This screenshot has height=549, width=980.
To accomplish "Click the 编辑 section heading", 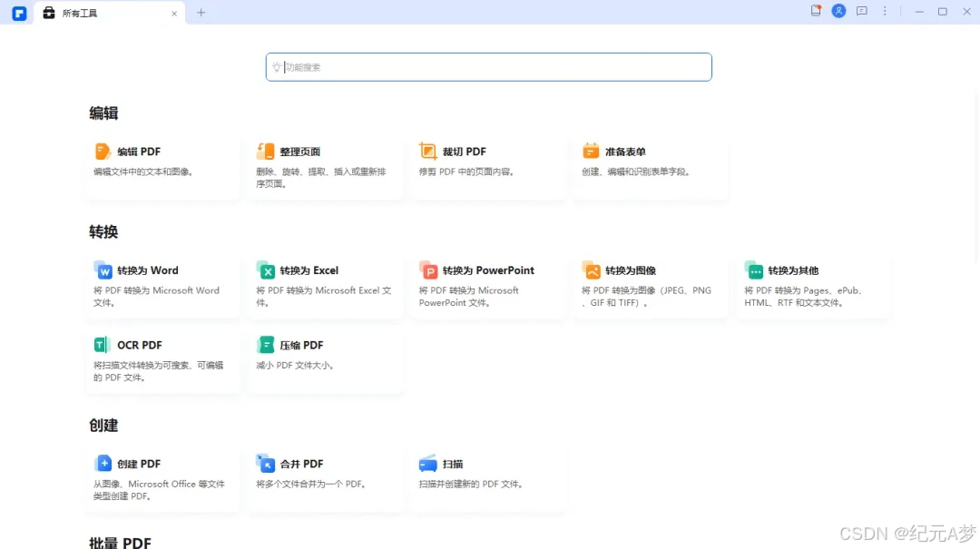I will [103, 113].
